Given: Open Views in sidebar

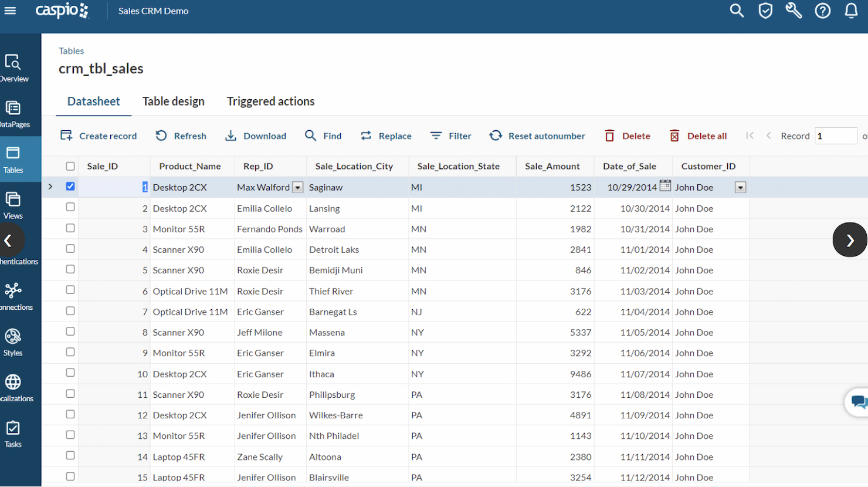Looking at the screenshot, I should (13, 205).
